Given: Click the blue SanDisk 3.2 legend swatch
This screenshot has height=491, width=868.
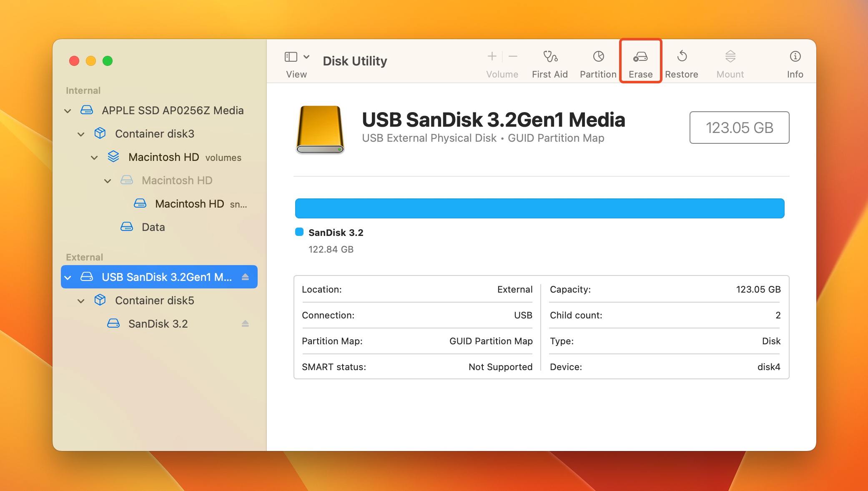Looking at the screenshot, I should [x=299, y=232].
